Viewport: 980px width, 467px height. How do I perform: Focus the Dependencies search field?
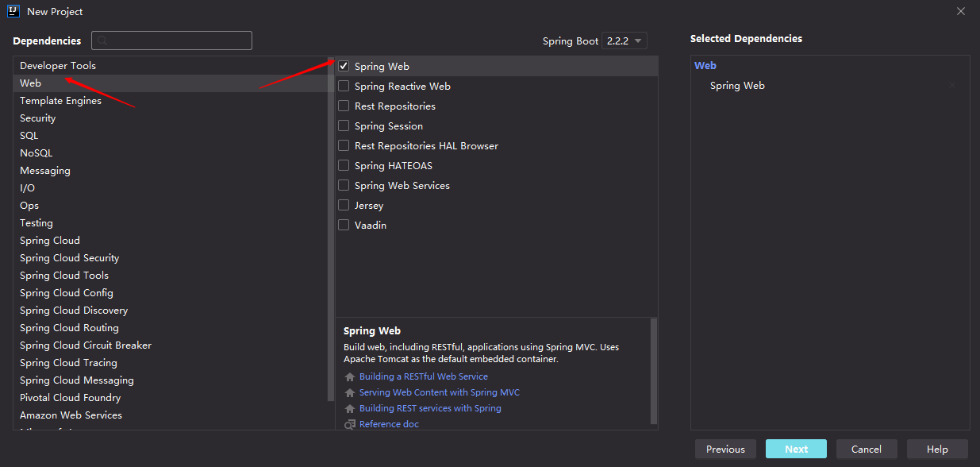[171, 41]
